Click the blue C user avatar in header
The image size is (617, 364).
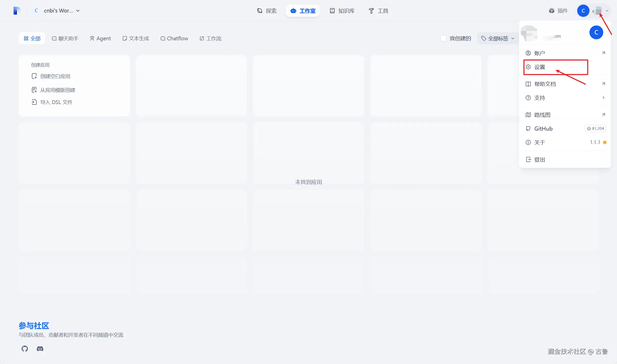[583, 11]
